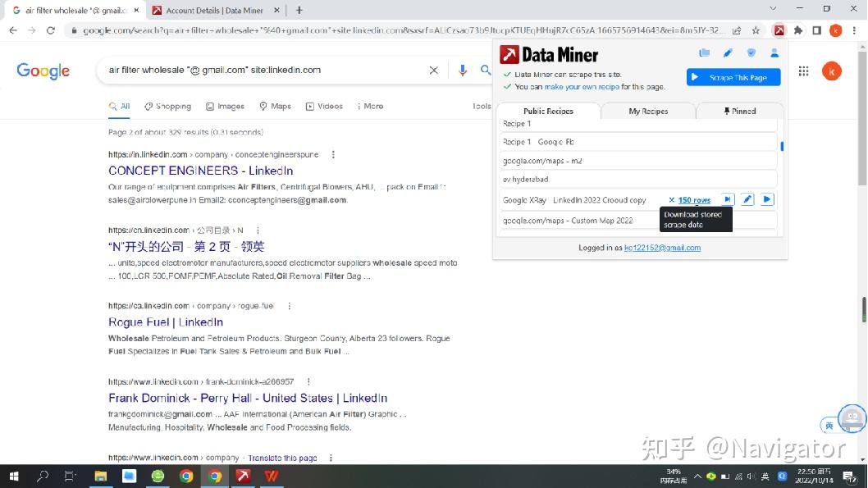Open Chrome extensions puzzle icon

click(797, 30)
